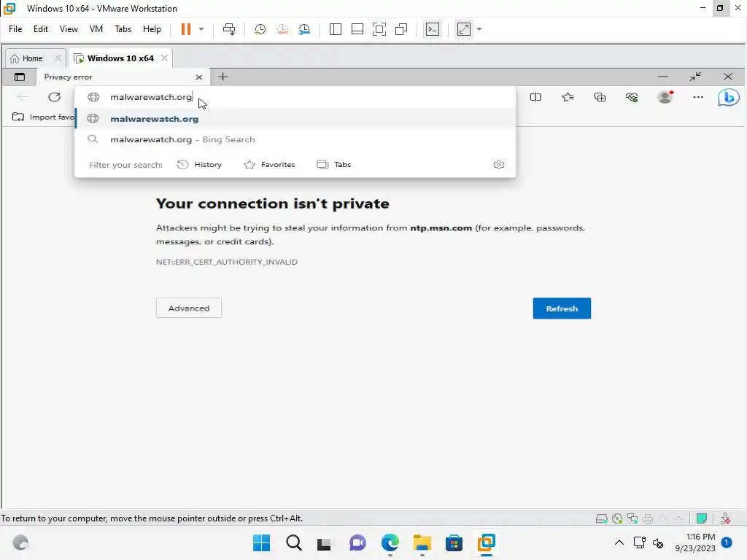Click the blue Refresh button

(562, 308)
